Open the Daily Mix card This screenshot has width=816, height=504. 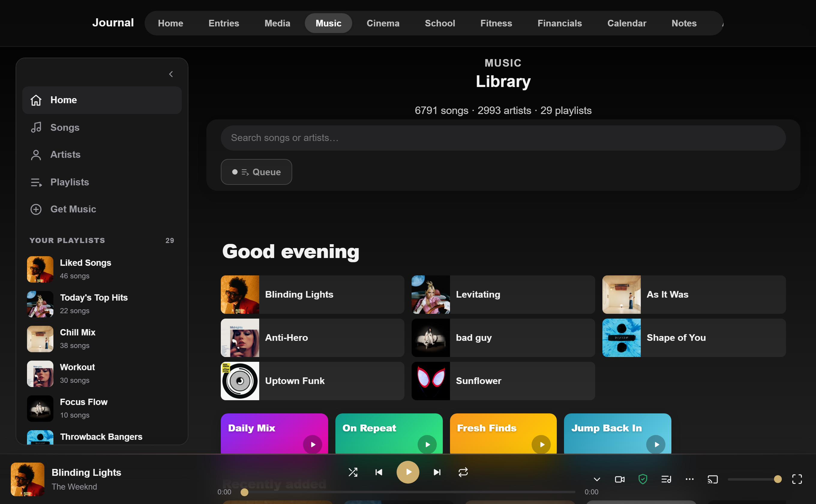click(274, 433)
